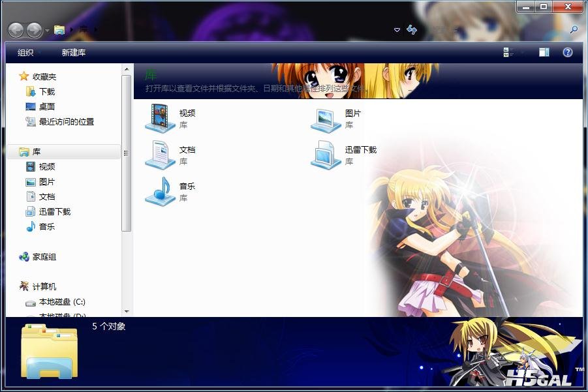Screen dimensions: 588x392
Task: Open 家庭组 in navigation pane
Action: (44, 257)
